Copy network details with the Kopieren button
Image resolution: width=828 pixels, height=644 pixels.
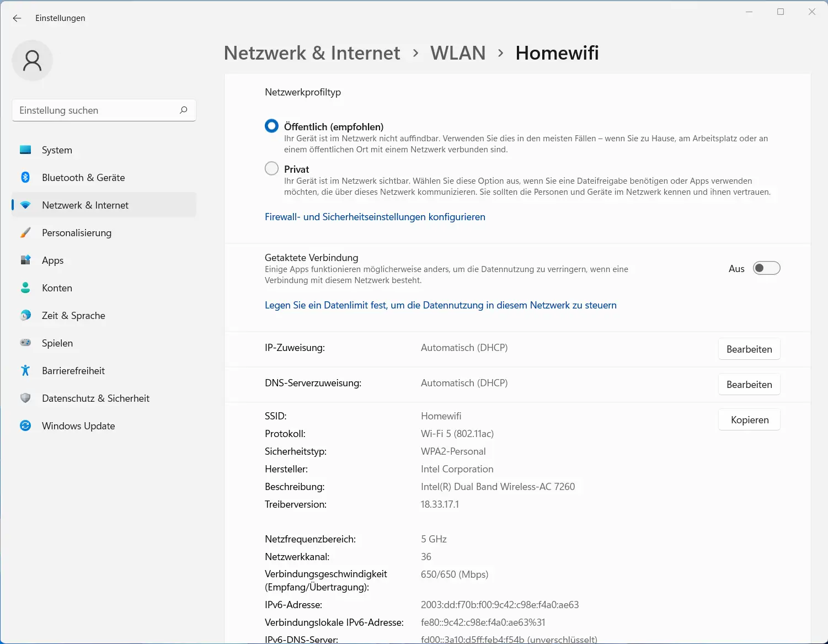click(749, 419)
